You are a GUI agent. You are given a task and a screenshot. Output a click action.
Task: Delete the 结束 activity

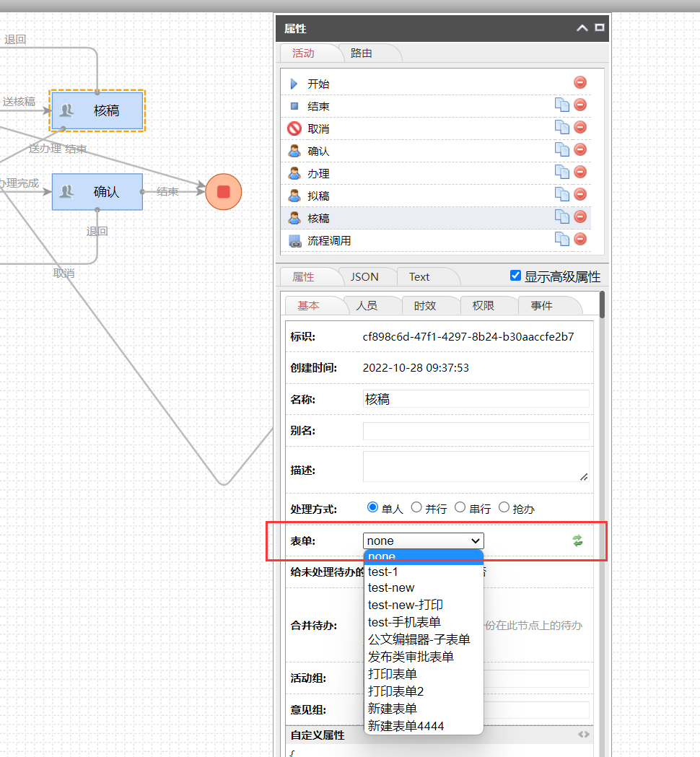click(x=579, y=105)
